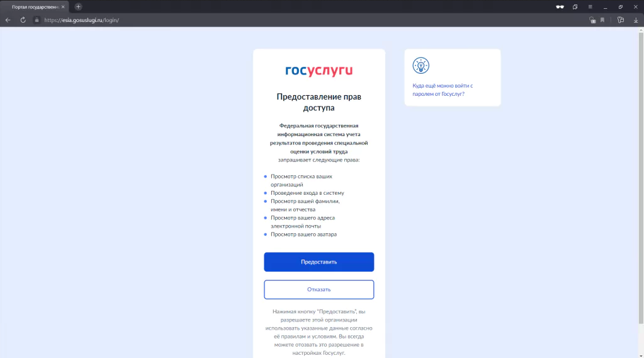Close the browser window
This screenshot has height=358, width=644.
pos(635,7)
